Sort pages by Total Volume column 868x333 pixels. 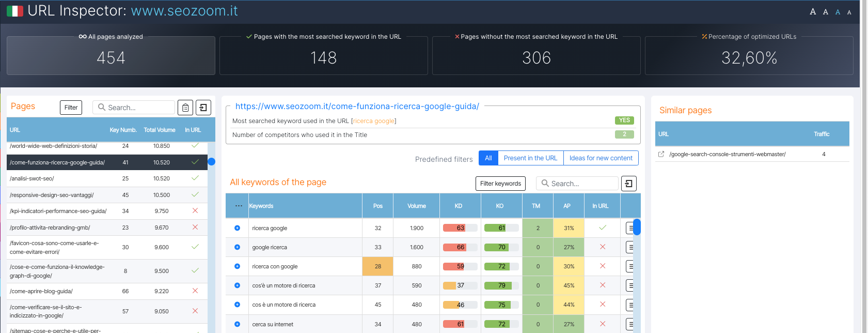pyautogui.click(x=160, y=130)
